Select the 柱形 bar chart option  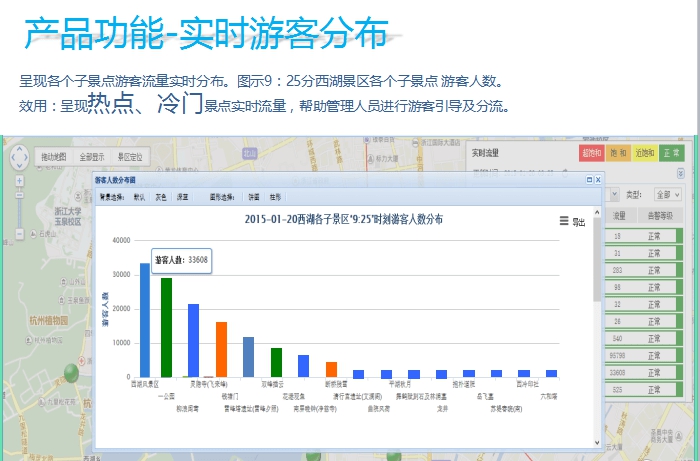[275, 197]
